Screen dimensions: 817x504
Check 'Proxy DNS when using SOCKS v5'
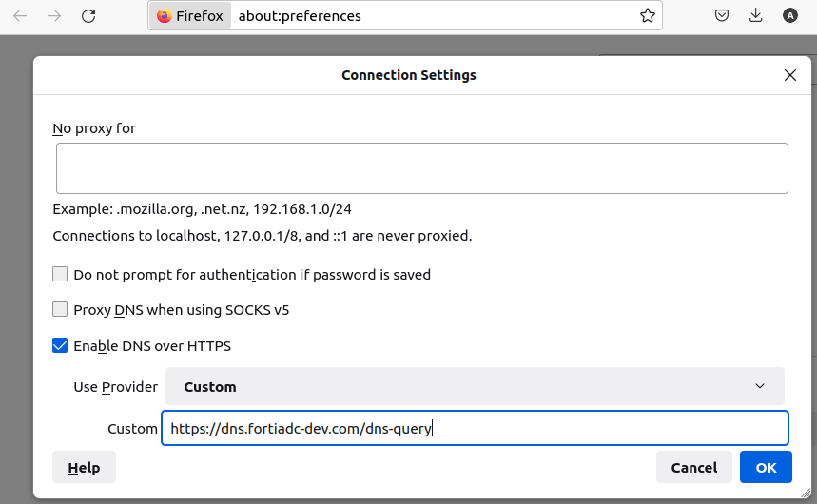coord(60,310)
